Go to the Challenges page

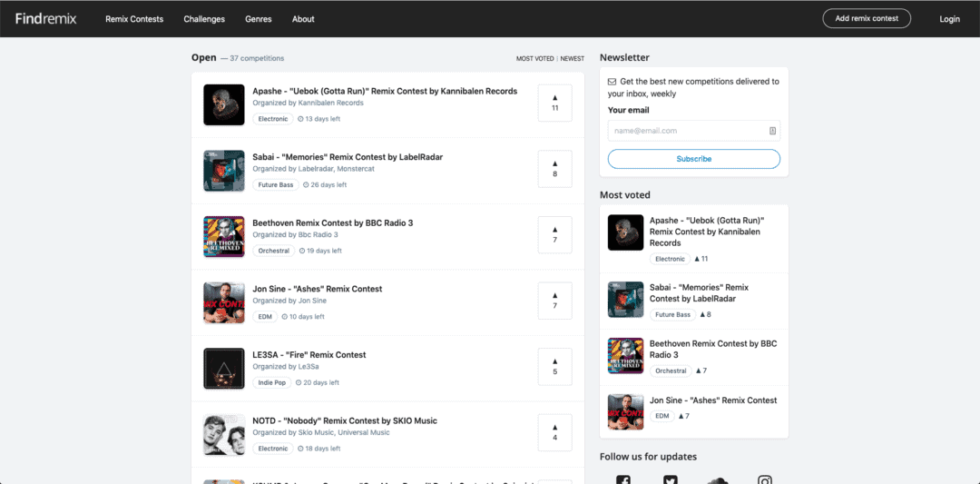(204, 19)
